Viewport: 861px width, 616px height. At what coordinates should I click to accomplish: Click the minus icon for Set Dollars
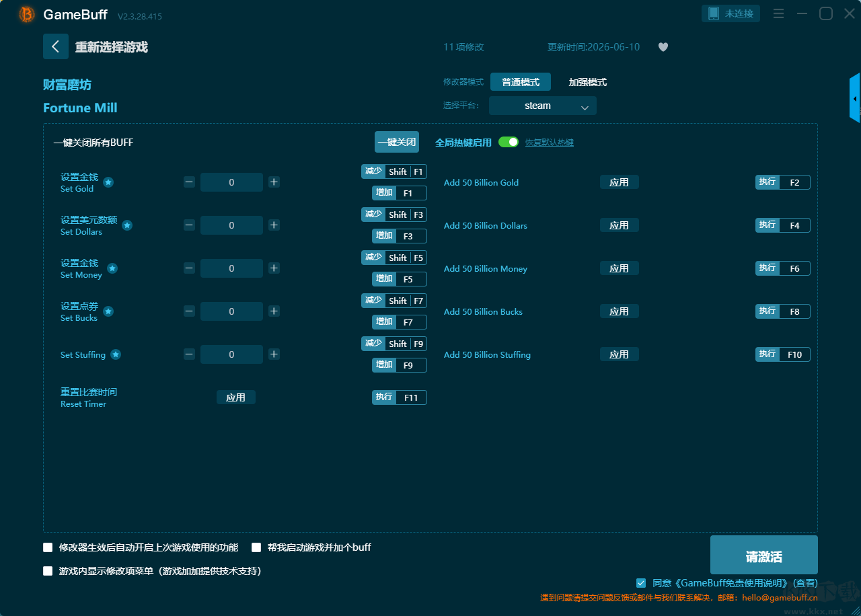pos(189,225)
